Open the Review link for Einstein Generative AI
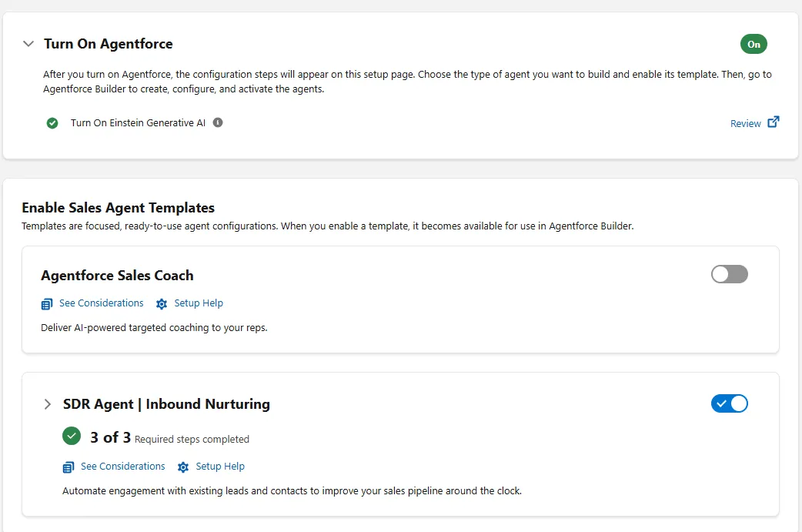Viewport: 802px width, 532px height. [x=745, y=123]
